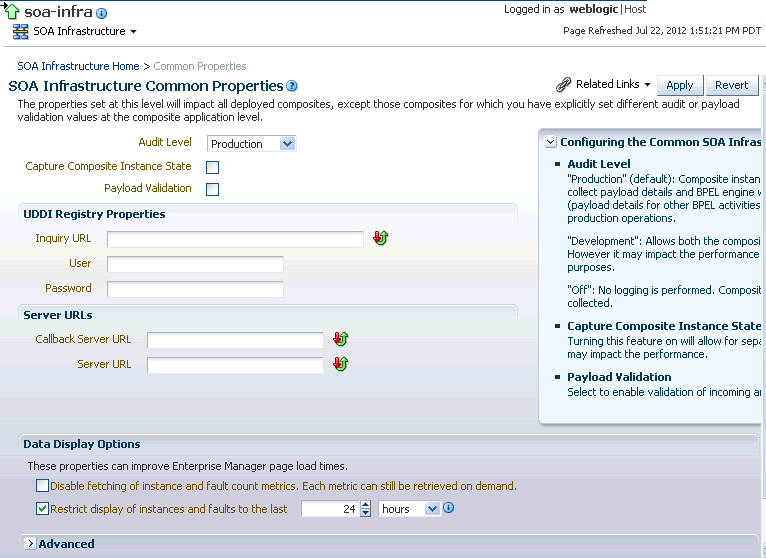The height and width of the screenshot is (558, 766).
Task: Click the Revert button
Action: 732,86
